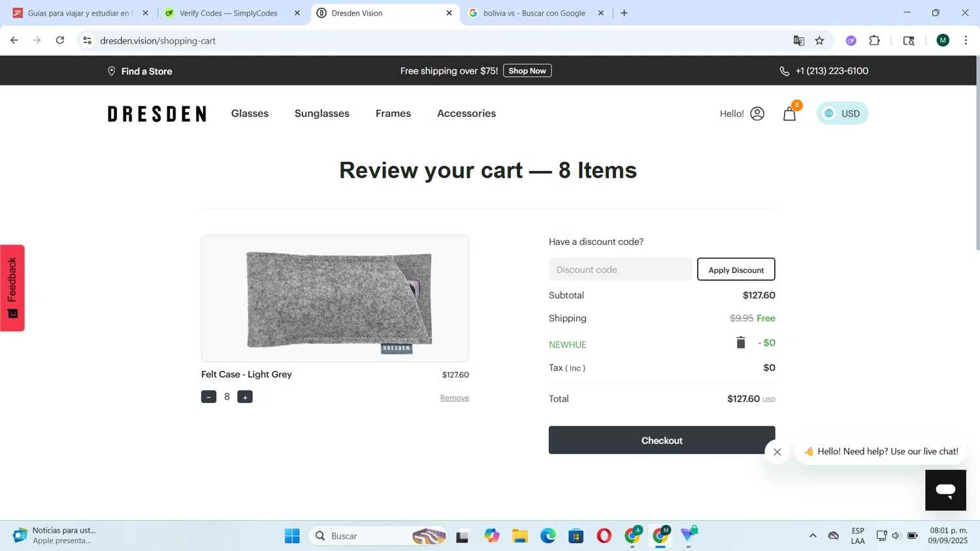This screenshot has height=551, width=980.
Task: Click the Dresden logo
Action: tap(157, 114)
